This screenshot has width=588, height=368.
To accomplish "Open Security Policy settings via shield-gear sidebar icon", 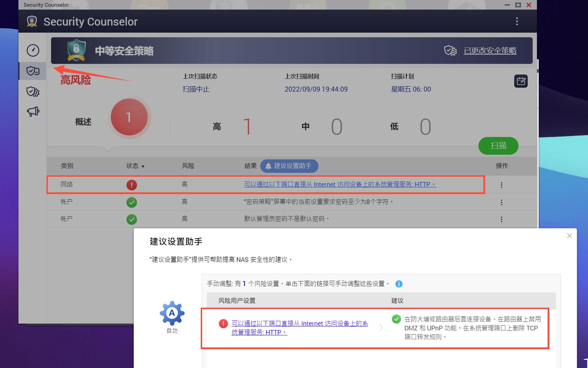I will click(x=32, y=92).
